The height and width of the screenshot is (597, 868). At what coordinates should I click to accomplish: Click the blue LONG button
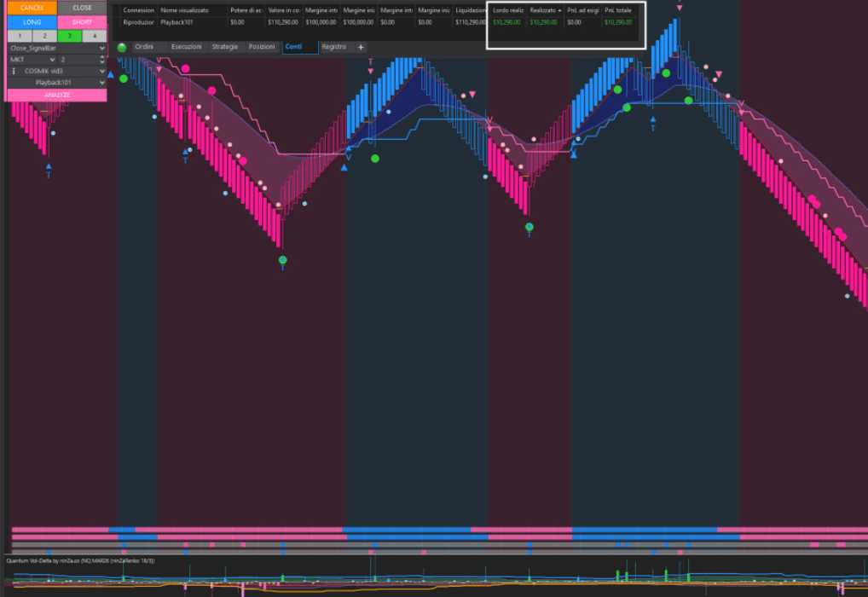click(32, 22)
